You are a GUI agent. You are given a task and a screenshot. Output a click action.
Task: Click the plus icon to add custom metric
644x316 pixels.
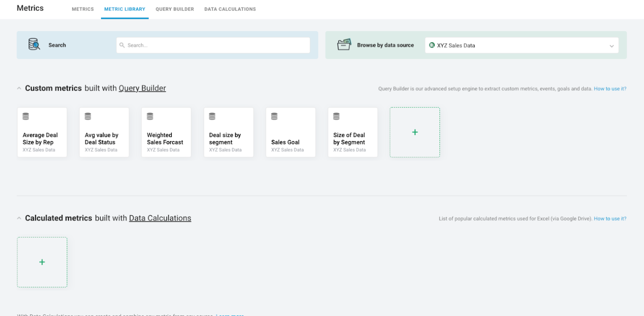pyautogui.click(x=415, y=132)
